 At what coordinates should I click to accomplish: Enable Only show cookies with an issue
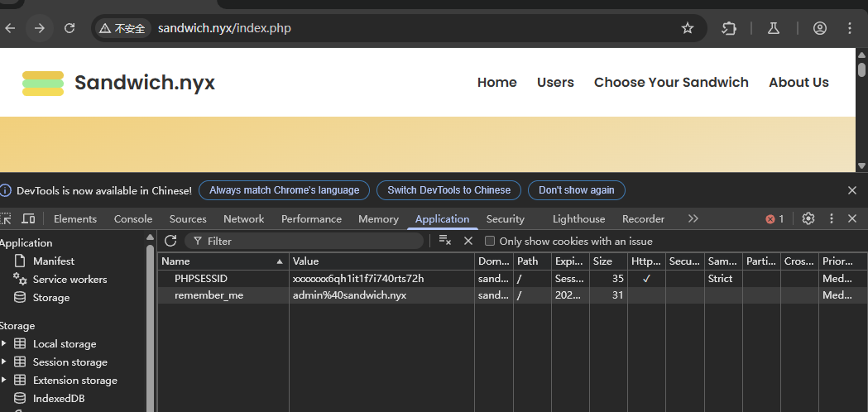(x=490, y=242)
